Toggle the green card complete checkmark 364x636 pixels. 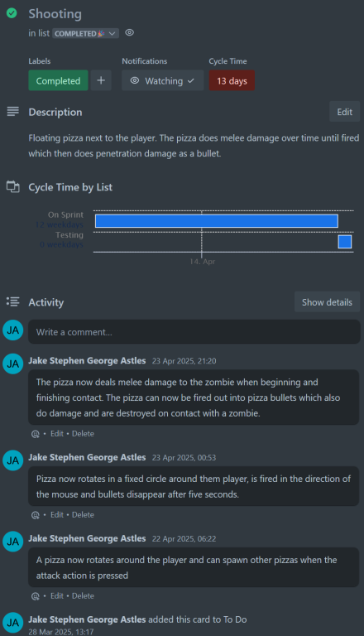point(12,13)
